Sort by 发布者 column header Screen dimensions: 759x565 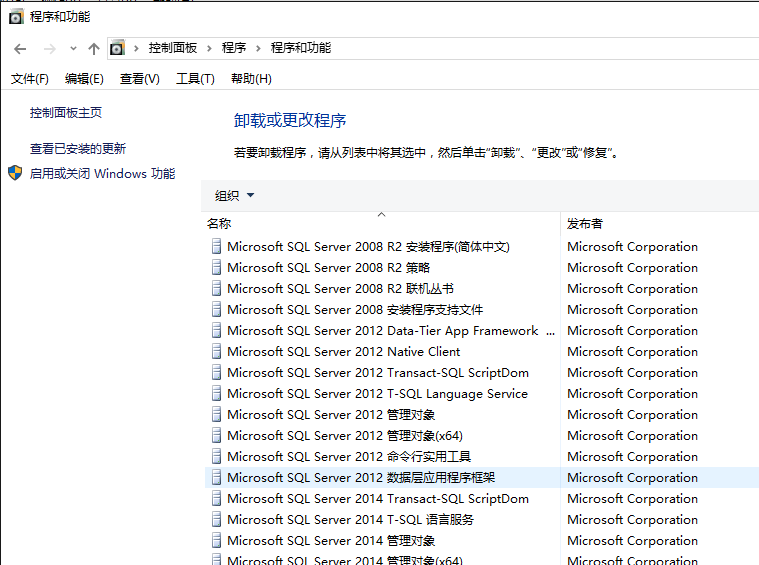[585, 224]
